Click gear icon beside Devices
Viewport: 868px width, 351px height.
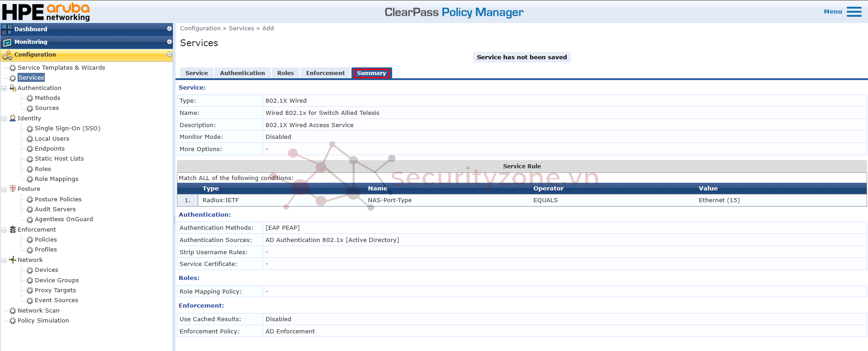(30, 270)
